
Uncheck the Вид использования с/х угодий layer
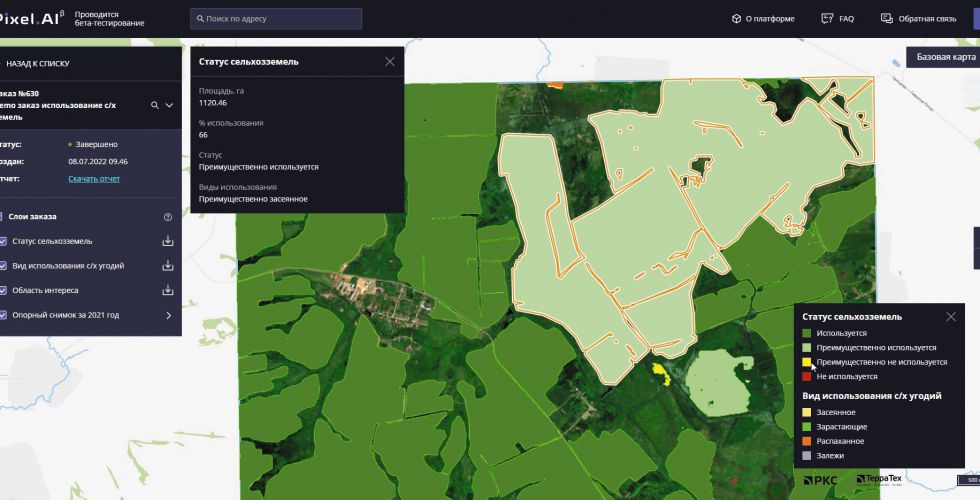tap(3, 266)
